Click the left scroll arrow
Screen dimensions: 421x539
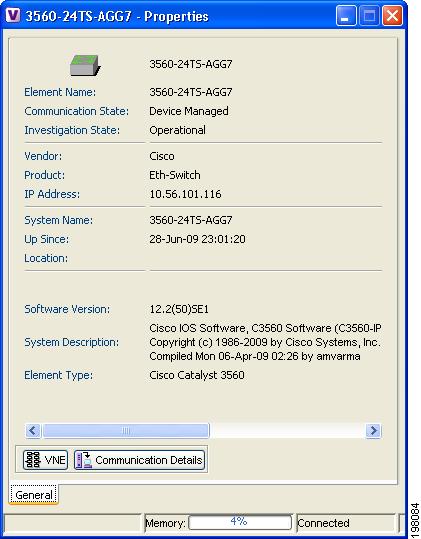(x=33, y=430)
